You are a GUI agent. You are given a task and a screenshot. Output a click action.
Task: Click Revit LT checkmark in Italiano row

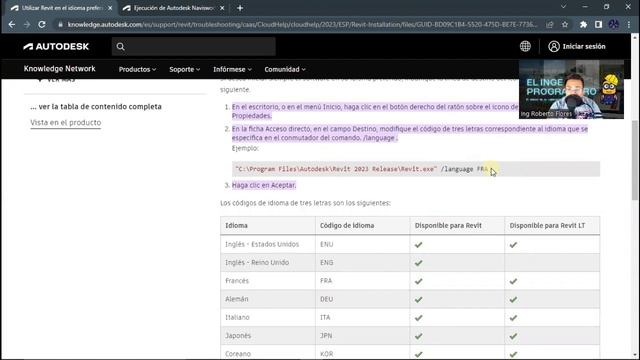pyautogui.click(x=513, y=318)
